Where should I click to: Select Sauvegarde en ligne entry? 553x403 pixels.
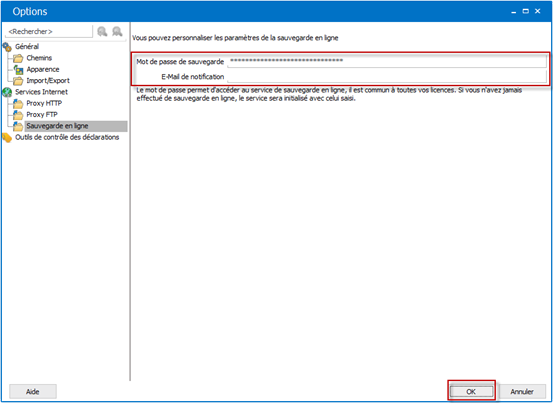click(76, 126)
